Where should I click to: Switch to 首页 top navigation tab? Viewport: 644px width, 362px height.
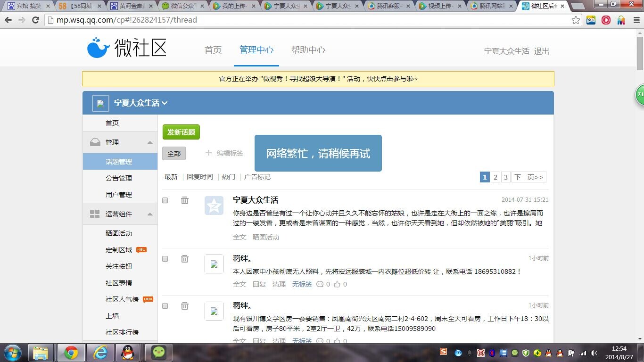(x=213, y=50)
